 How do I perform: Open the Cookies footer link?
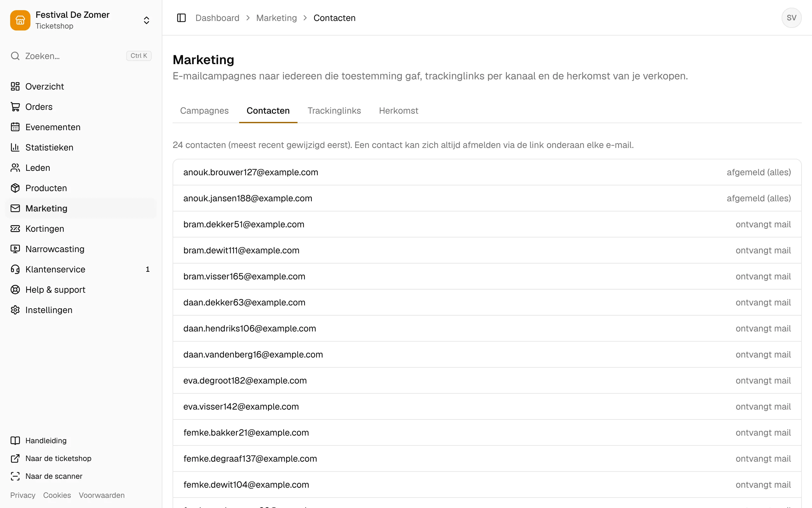(57, 495)
